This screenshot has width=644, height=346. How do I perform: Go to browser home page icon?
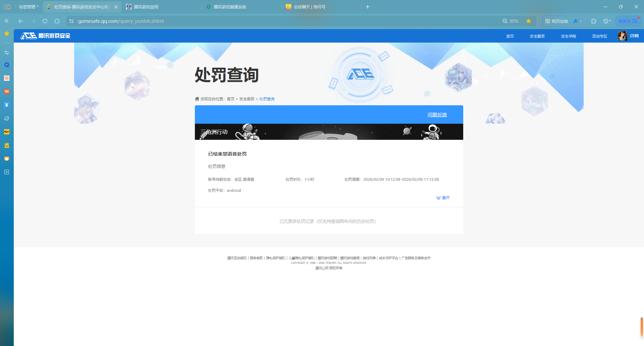tap(57, 21)
